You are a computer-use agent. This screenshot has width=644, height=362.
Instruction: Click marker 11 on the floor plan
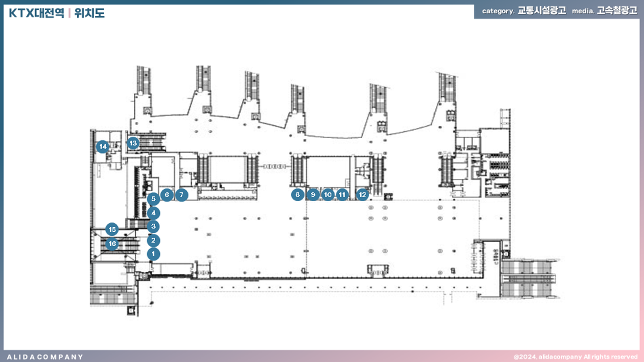click(342, 195)
